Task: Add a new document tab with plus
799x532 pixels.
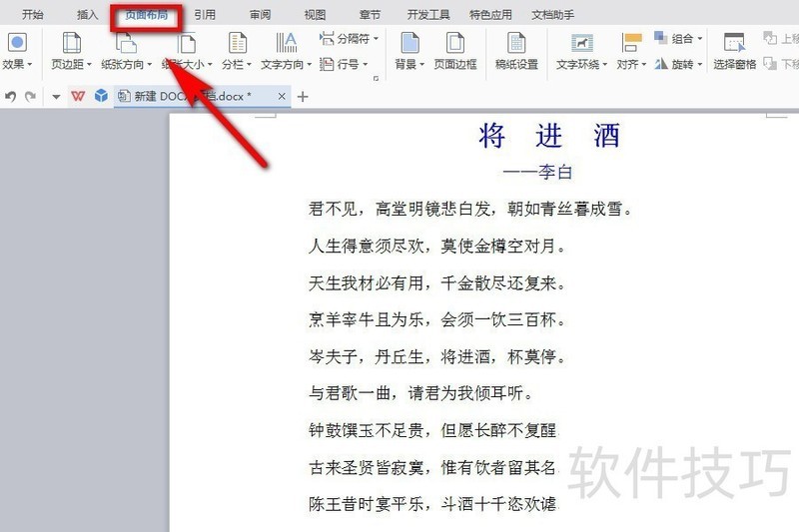Action: pyautogui.click(x=303, y=96)
